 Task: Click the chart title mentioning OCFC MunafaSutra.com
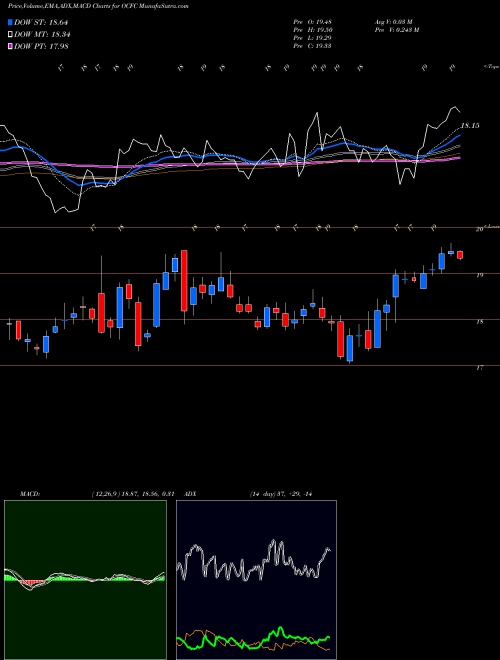pos(98,6)
